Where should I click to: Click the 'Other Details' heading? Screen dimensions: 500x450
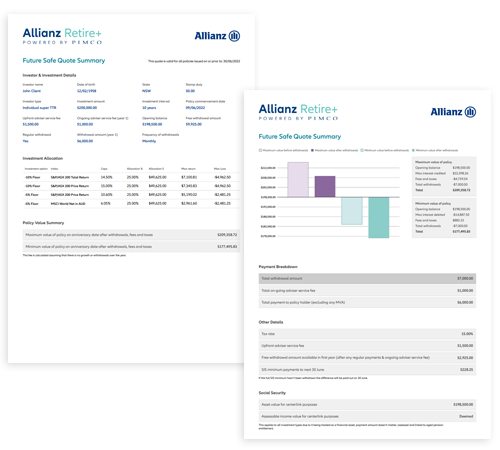(271, 322)
